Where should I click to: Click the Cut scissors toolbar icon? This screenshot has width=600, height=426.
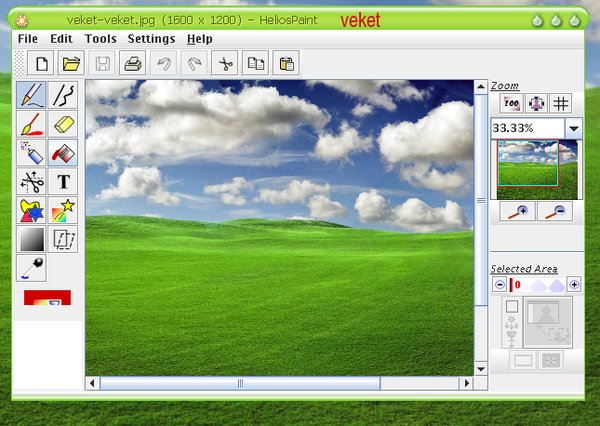[225, 63]
